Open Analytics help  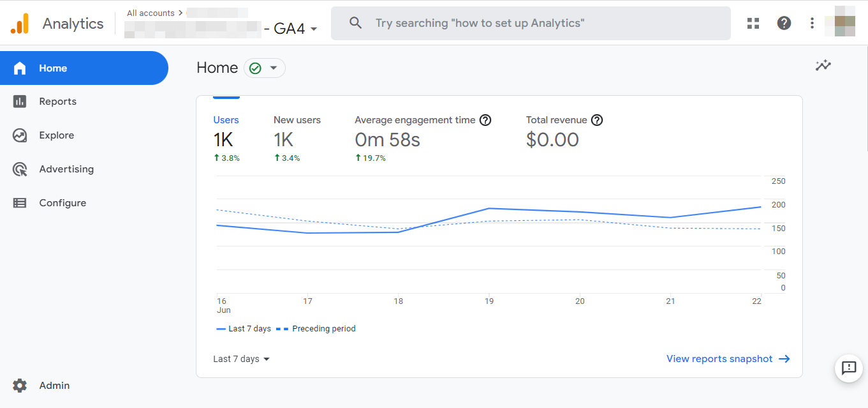coord(784,23)
